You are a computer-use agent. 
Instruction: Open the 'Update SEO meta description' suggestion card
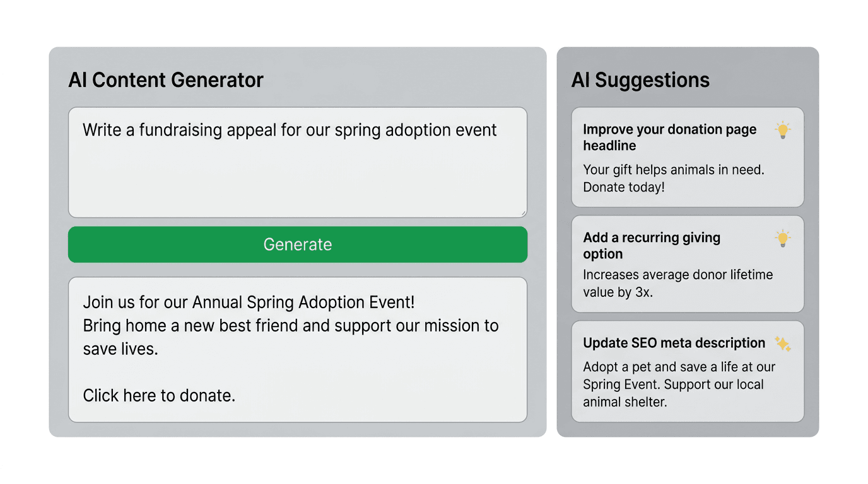688,371
